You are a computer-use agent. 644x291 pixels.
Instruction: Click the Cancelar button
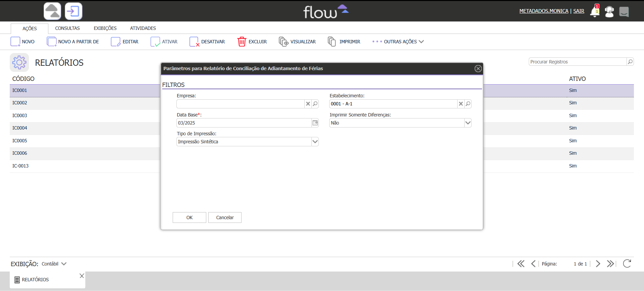click(225, 217)
